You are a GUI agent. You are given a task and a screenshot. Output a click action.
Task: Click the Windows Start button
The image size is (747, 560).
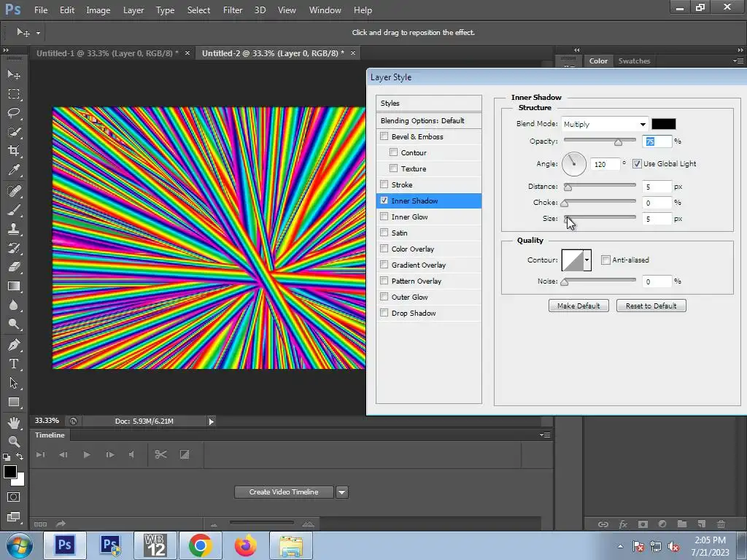coord(19,545)
